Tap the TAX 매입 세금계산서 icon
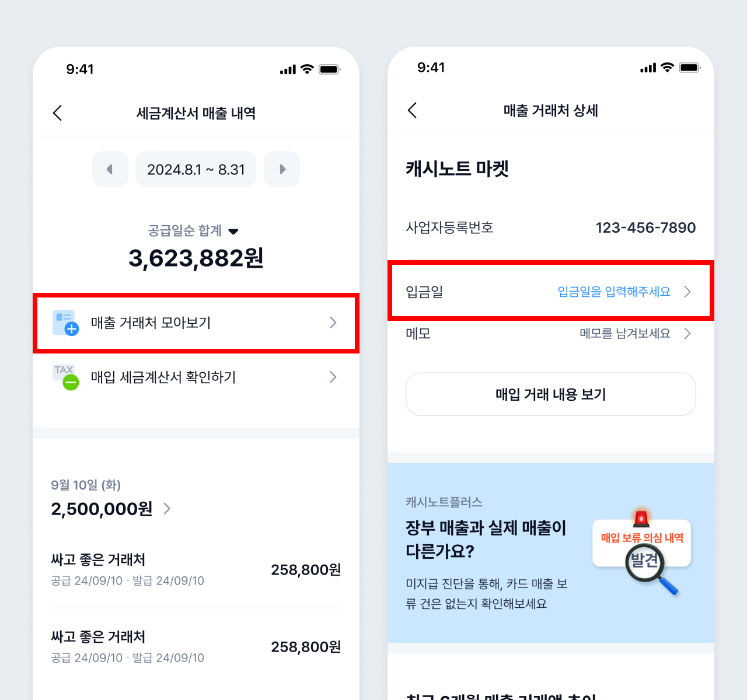The height and width of the screenshot is (700, 747). tap(66, 377)
